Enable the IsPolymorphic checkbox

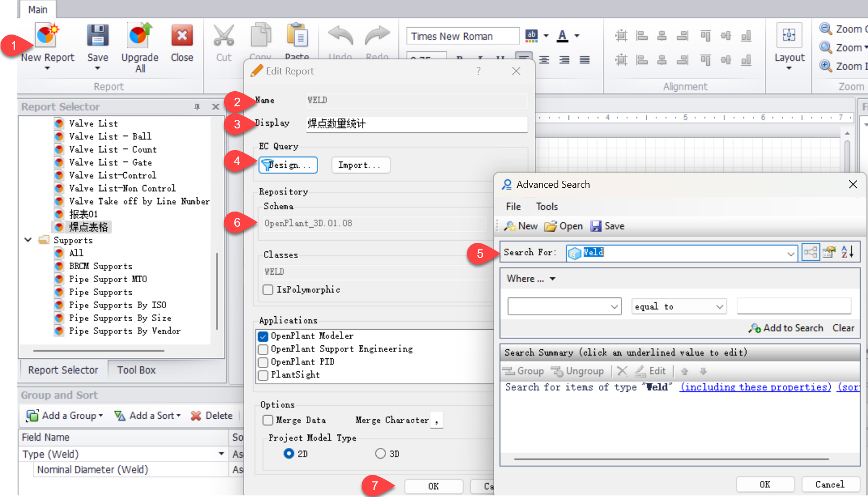[x=268, y=290]
